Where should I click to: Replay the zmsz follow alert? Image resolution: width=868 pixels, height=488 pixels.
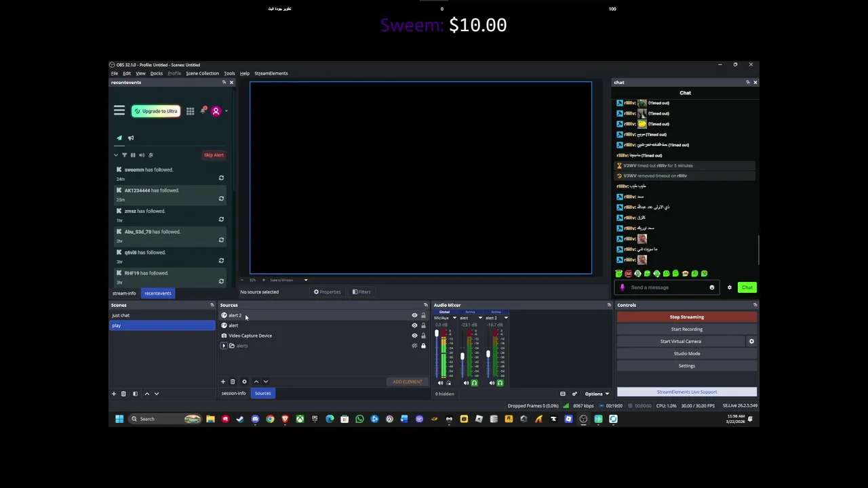[x=221, y=220]
